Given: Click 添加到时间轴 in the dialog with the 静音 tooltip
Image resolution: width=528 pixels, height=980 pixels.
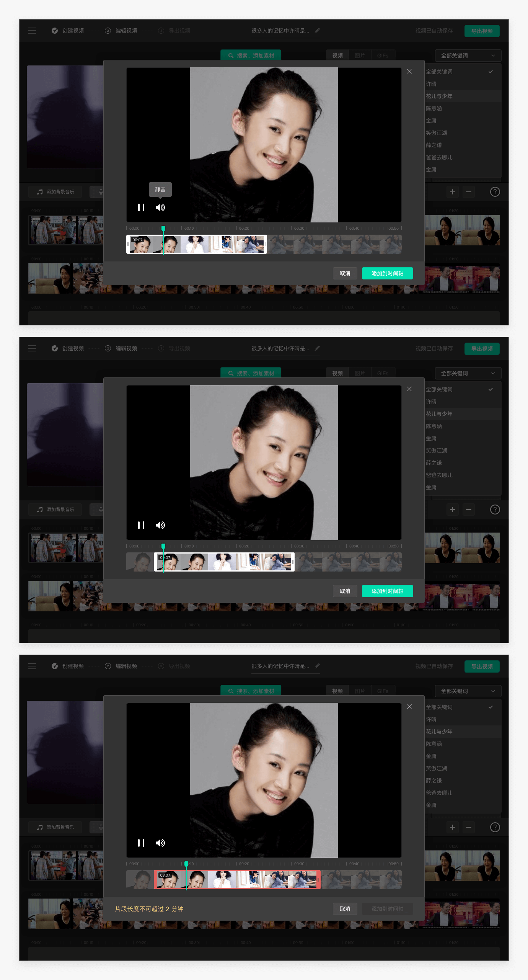Looking at the screenshot, I should (x=387, y=273).
